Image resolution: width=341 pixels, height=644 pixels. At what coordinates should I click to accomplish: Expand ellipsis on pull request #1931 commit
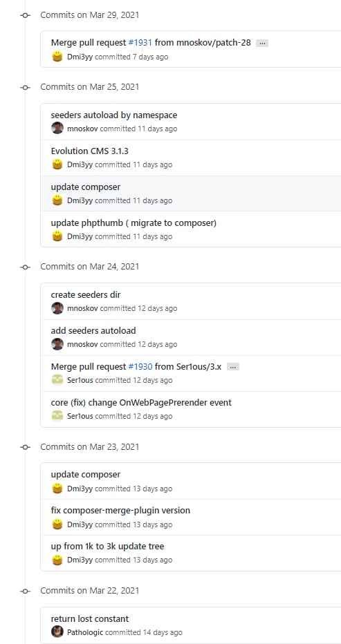click(x=262, y=43)
